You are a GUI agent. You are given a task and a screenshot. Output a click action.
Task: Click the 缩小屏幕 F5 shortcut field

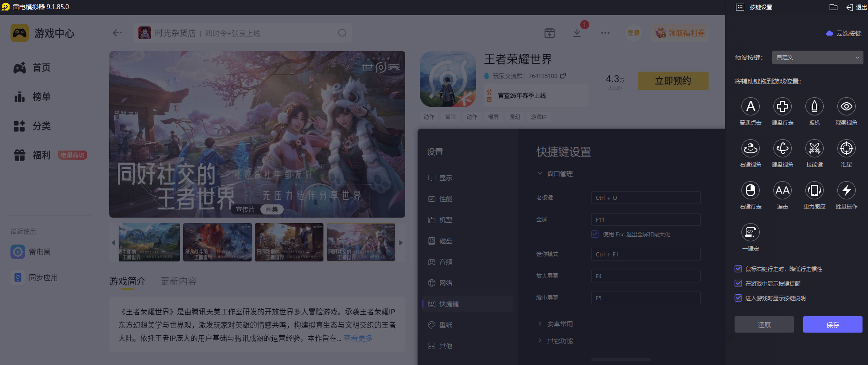(x=646, y=298)
